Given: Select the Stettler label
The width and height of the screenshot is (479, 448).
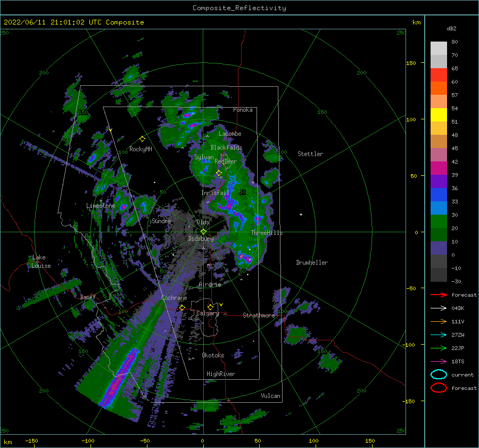Looking at the screenshot, I should (310, 154).
